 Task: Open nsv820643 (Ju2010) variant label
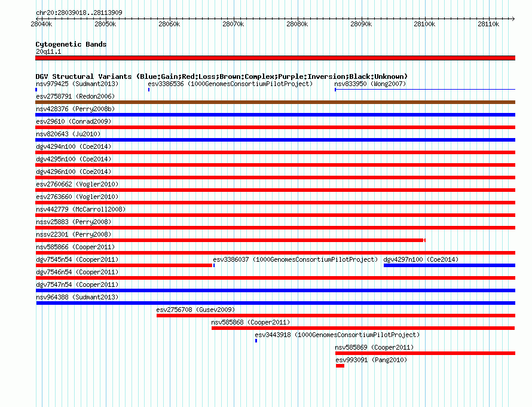click(68, 134)
